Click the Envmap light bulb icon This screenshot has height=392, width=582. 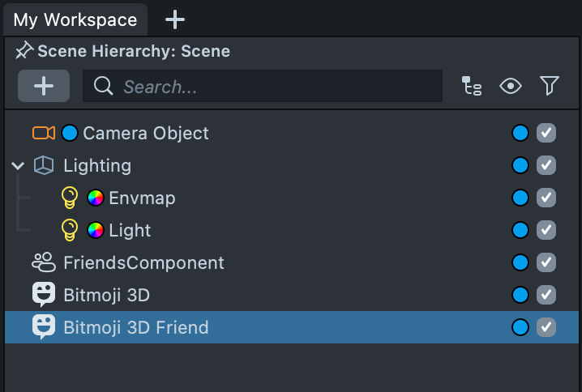click(71, 198)
